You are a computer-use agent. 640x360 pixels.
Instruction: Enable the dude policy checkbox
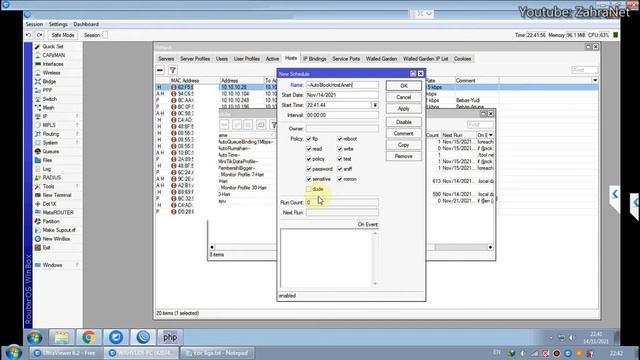click(309, 189)
